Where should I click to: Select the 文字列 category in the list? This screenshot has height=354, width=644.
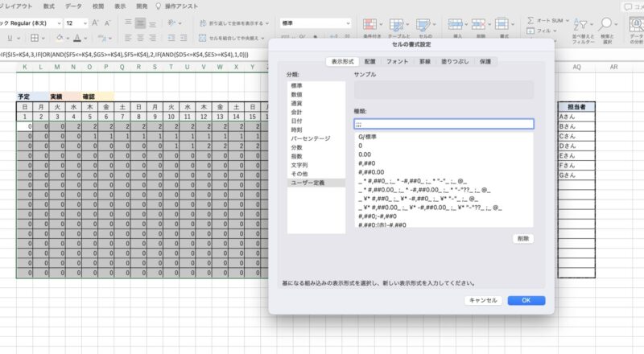point(316,165)
